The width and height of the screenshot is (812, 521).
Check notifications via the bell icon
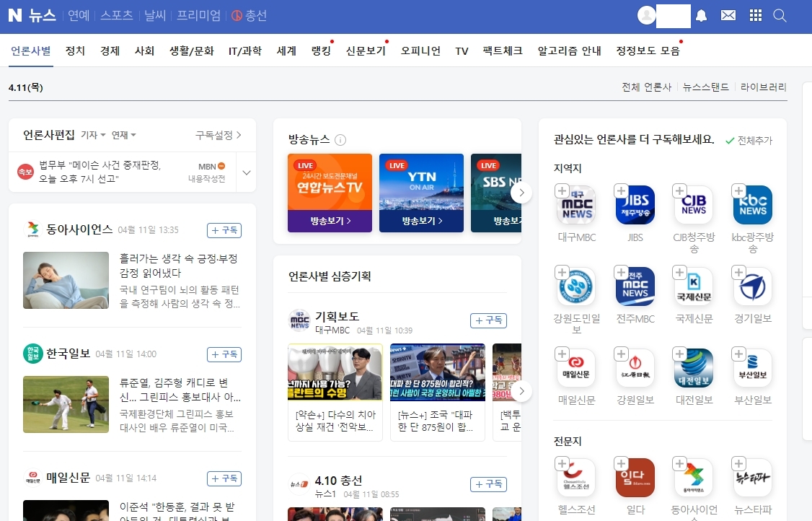coord(701,15)
